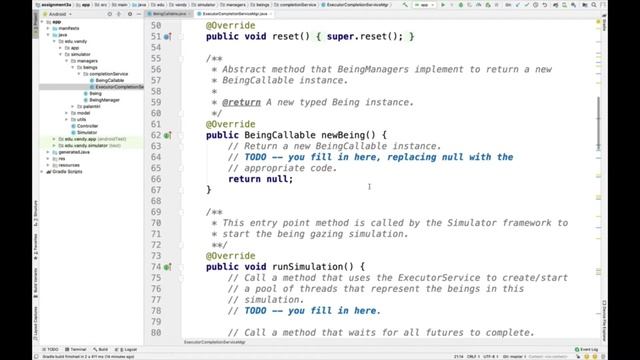Toggle fold marker for comment at line 55

coord(181,58)
